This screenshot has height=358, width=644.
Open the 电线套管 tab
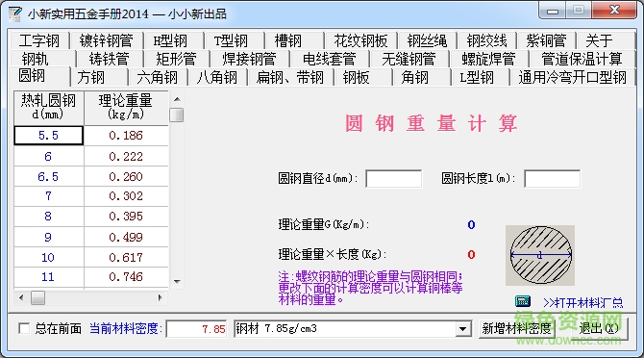coord(330,60)
